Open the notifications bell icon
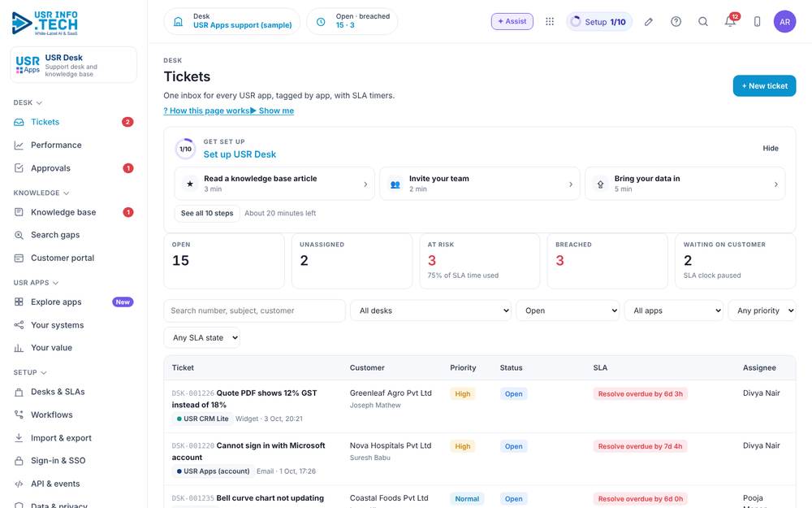Screen dimensions: 812x508 [x=730, y=21]
